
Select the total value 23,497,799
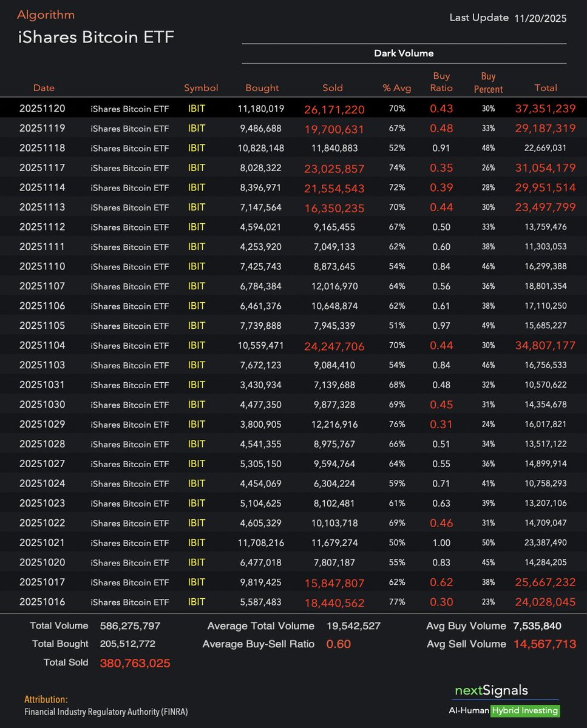tap(545, 208)
